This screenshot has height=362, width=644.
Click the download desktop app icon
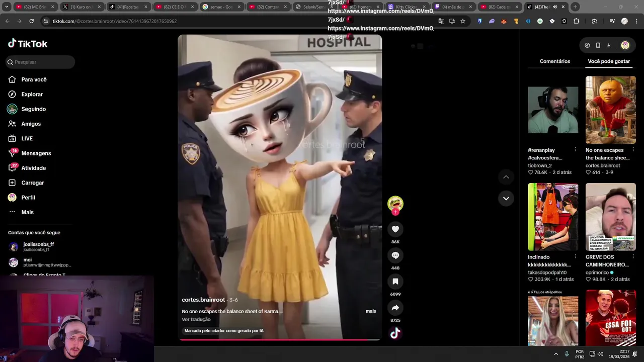(608, 45)
